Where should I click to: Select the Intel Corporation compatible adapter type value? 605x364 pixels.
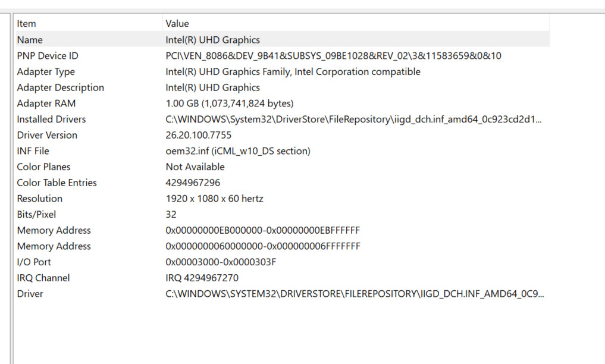point(293,72)
